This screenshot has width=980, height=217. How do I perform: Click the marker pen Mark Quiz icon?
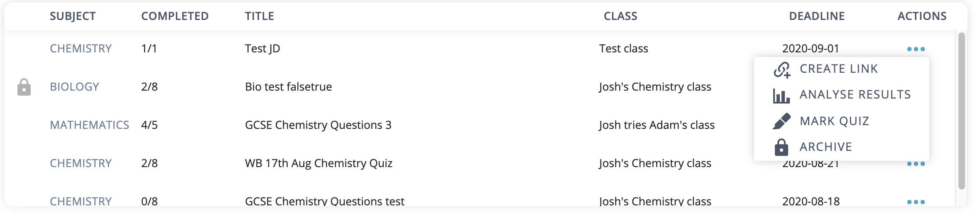[x=782, y=121]
